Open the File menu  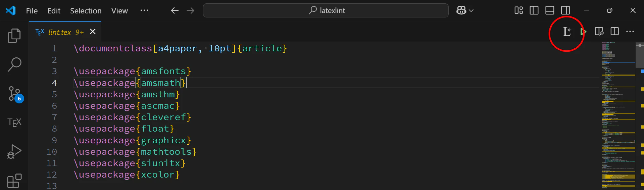[x=32, y=11]
